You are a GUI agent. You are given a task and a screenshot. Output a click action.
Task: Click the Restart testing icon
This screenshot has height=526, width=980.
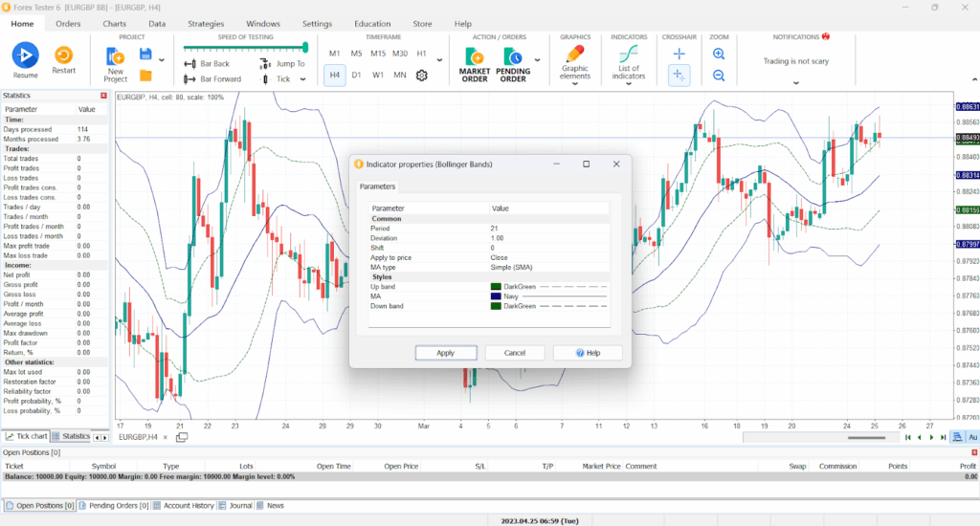point(63,59)
